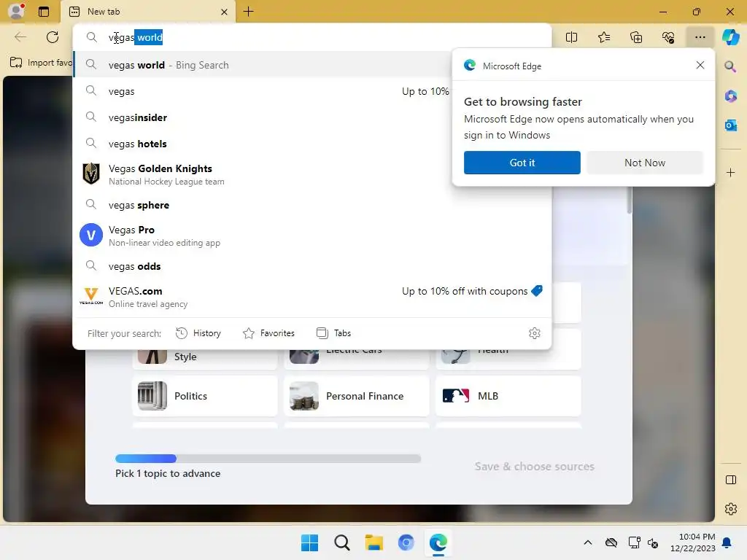Open Browser essentials heart icon

(668, 37)
